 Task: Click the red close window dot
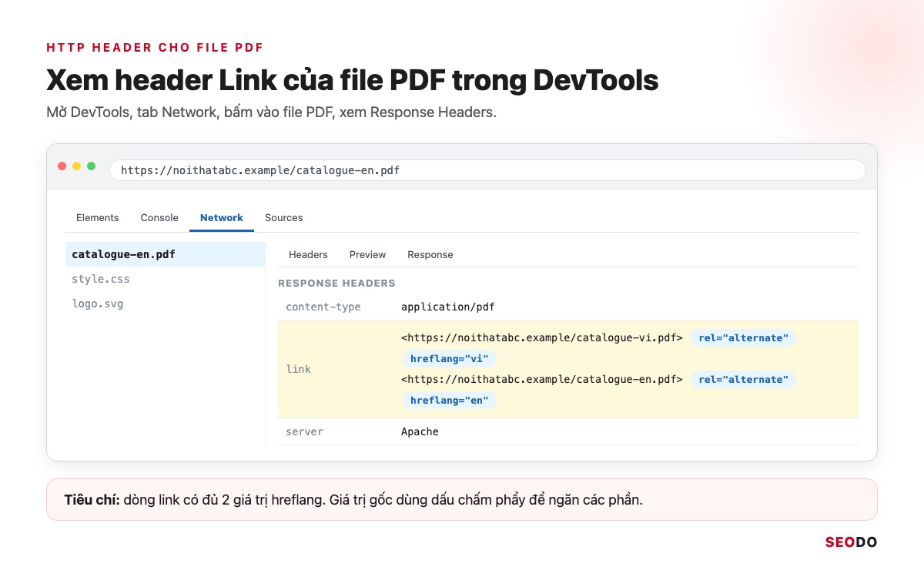pyautogui.click(x=62, y=166)
